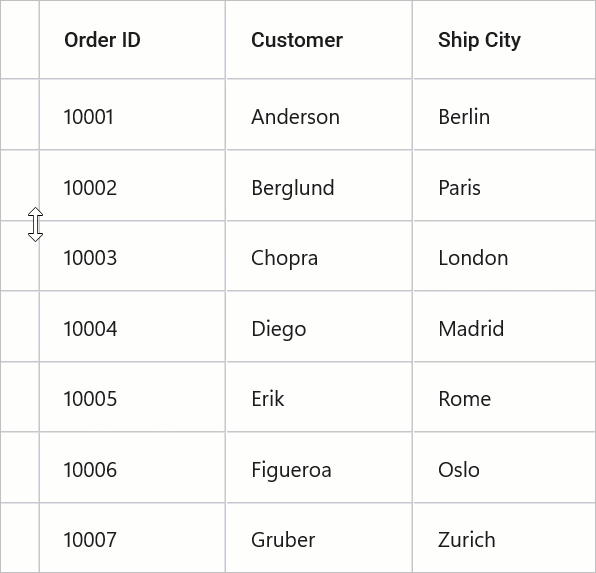The image size is (596, 573).
Task: Click the Madrid ship city cell
Action: 504,326
